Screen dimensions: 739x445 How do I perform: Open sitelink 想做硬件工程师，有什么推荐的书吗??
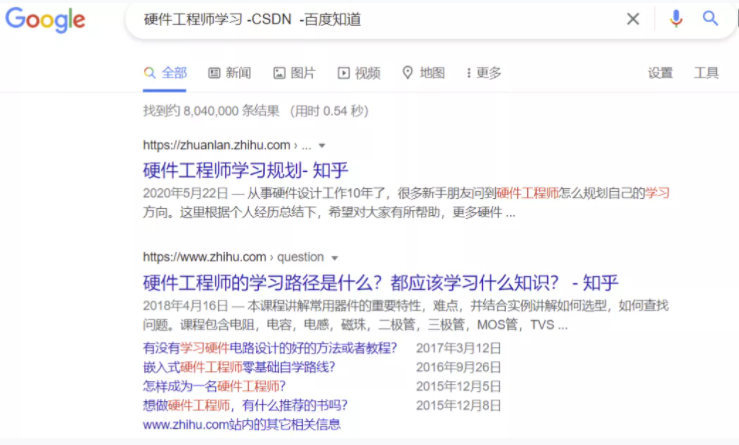(x=245, y=405)
